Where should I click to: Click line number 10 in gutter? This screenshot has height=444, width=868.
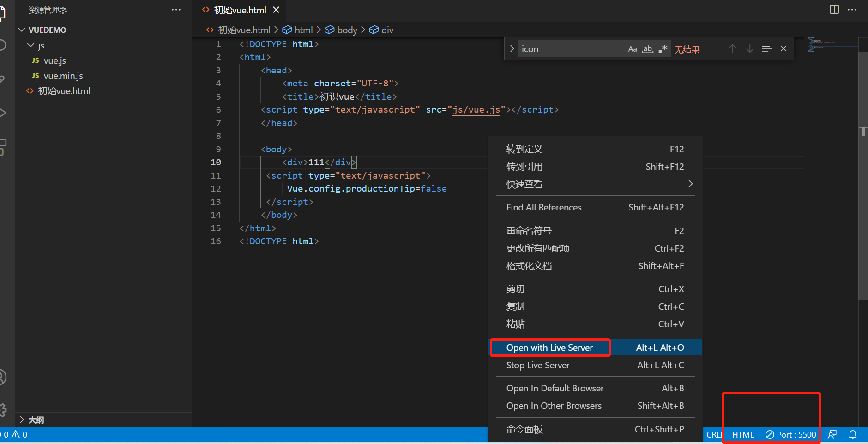[216, 162]
